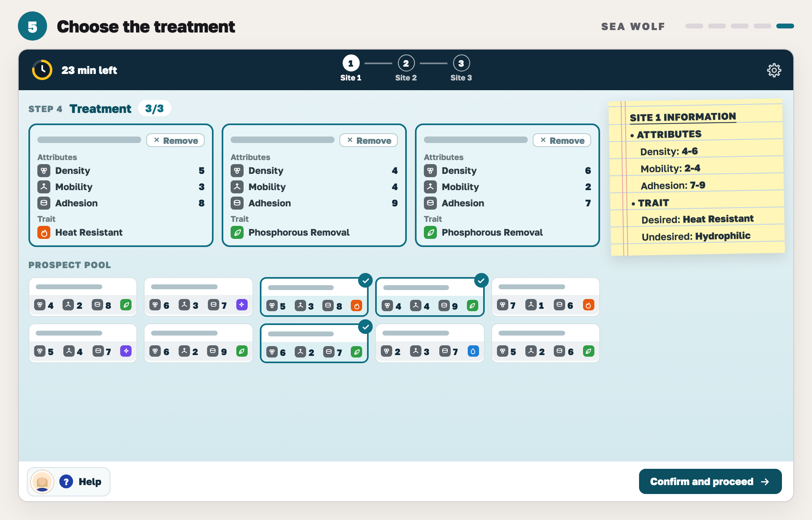The height and width of the screenshot is (520, 812).
Task: Click Confirm and proceed
Action: click(x=710, y=481)
